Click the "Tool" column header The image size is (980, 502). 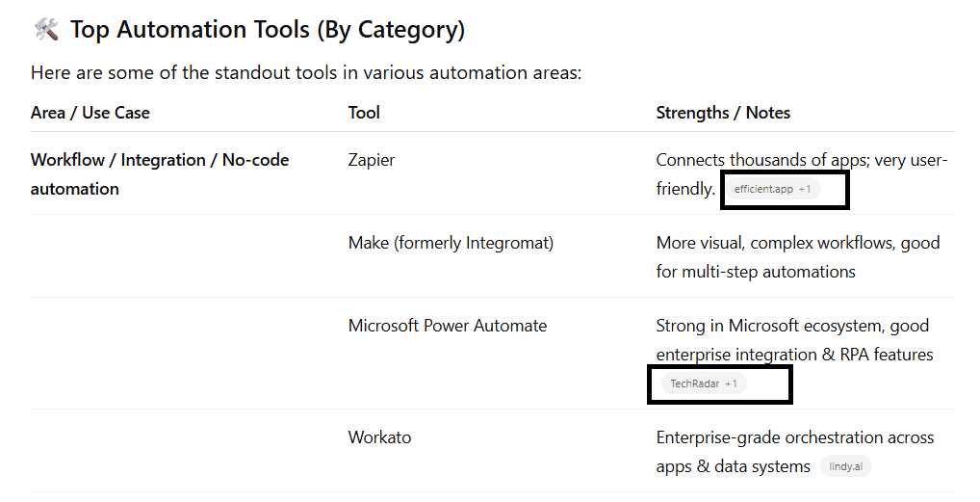coord(364,113)
